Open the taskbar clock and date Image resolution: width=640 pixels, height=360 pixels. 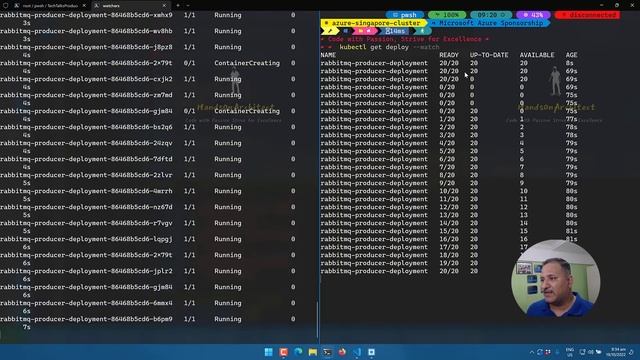click(x=616, y=352)
